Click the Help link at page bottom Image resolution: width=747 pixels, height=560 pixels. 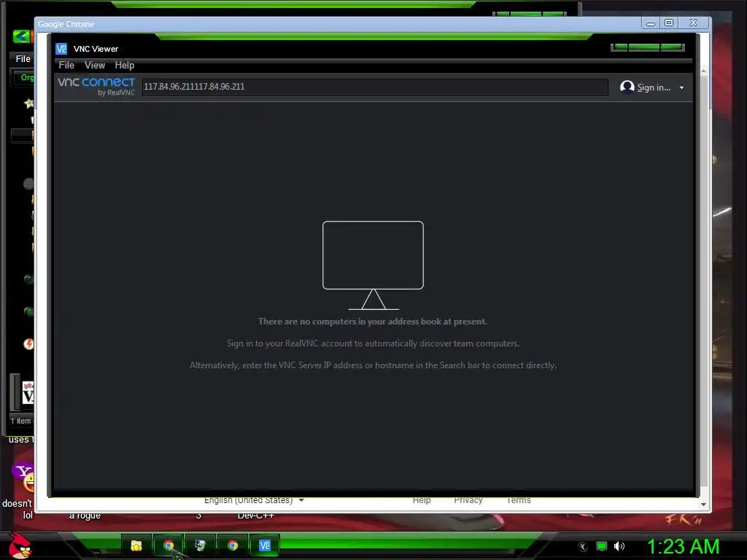[422, 500]
